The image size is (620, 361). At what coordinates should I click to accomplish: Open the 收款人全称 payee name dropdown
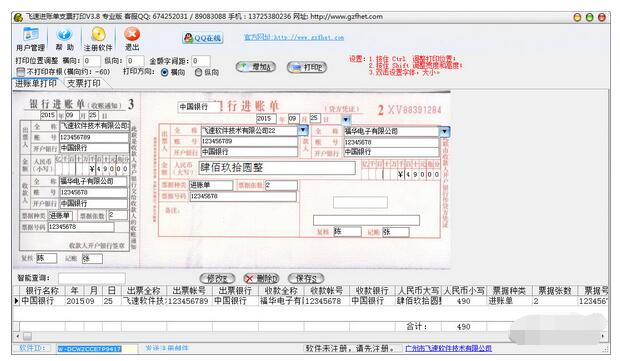click(444, 131)
